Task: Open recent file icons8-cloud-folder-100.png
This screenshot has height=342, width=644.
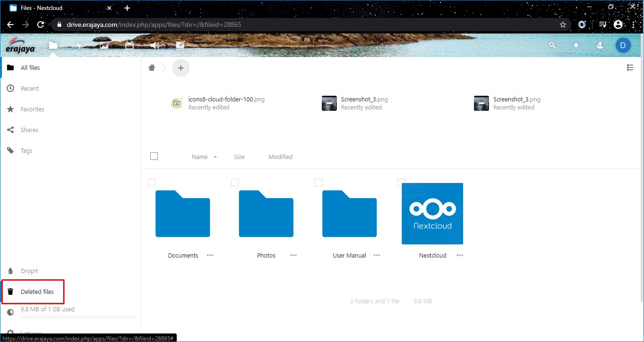Action: point(218,103)
